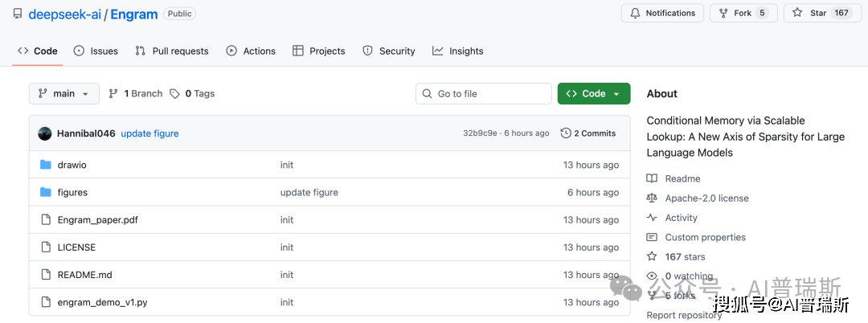Image resolution: width=868 pixels, height=323 pixels.
Task: Click the file icon of engram_demo_v1.py
Action: [x=46, y=303]
